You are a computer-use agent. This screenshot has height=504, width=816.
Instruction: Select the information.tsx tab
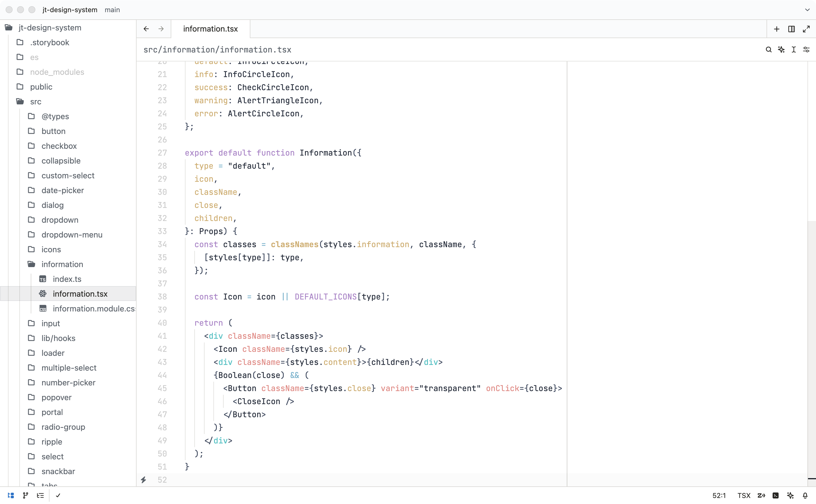(x=211, y=29)
